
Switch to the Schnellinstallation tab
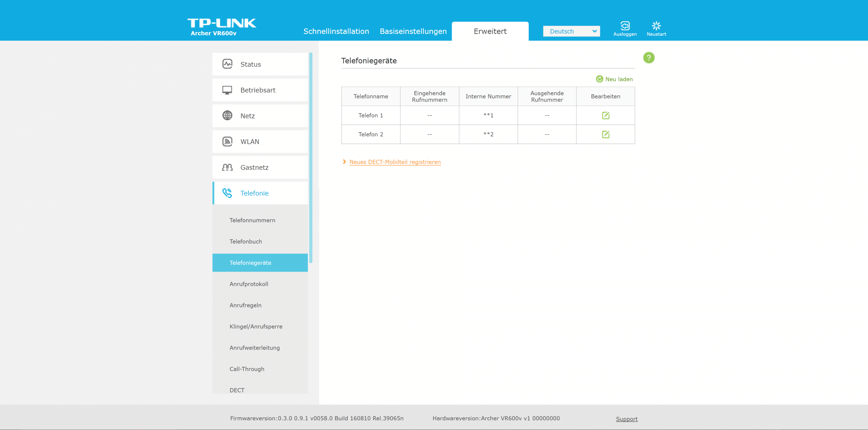(336, 31)
